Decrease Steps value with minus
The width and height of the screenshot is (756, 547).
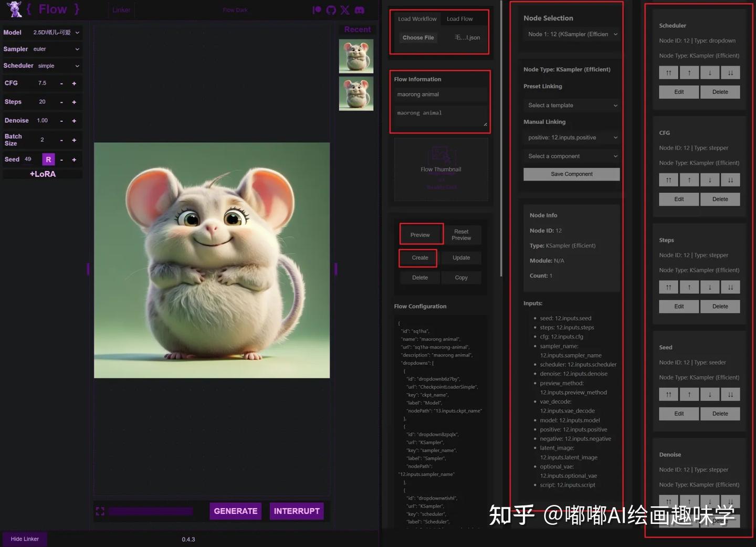(x=61, y=102)
